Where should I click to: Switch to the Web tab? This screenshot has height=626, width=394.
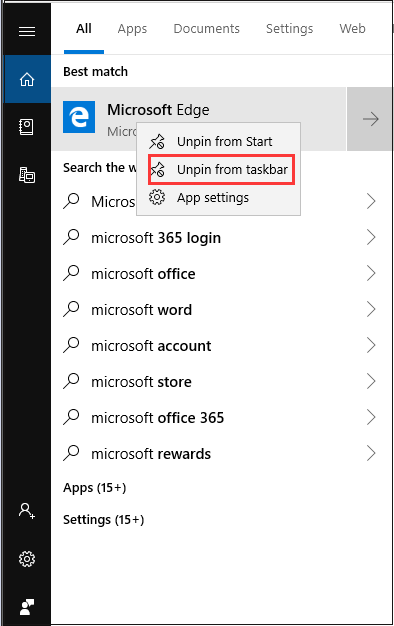[x=352, y=29]
